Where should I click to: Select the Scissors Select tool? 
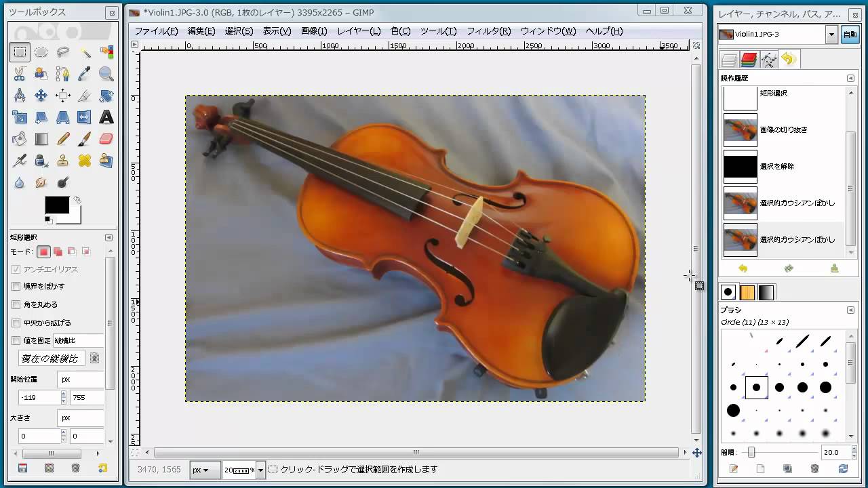pyautogui.click(x=20, y=74)
